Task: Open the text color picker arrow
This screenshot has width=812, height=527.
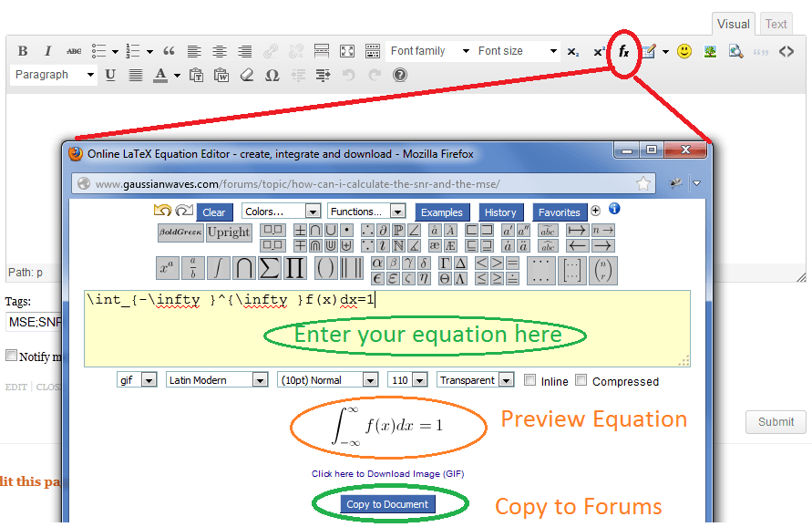Action: tap(177, 76)
